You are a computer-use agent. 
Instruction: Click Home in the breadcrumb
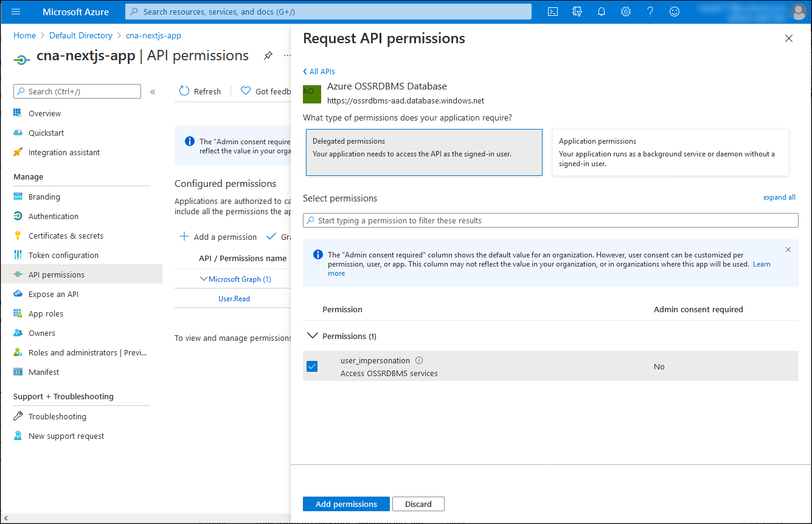(25, 35)
